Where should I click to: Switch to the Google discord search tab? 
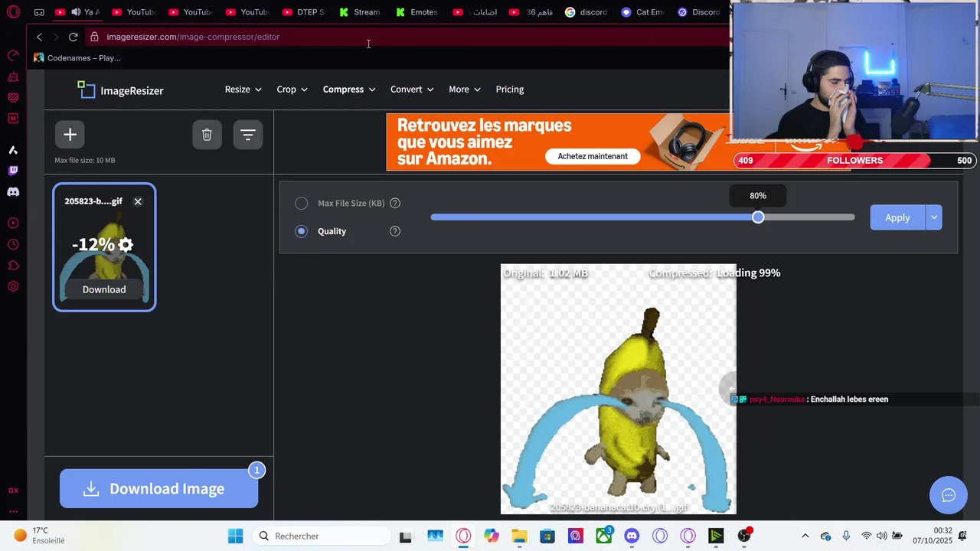[x=586, y=12]
